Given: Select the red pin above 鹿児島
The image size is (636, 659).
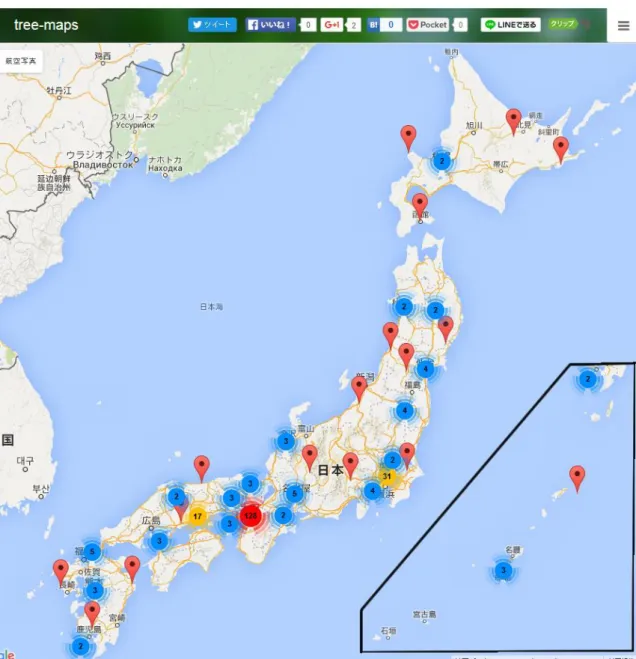Looking at the screenshot, I should click(x=92, y=613).
